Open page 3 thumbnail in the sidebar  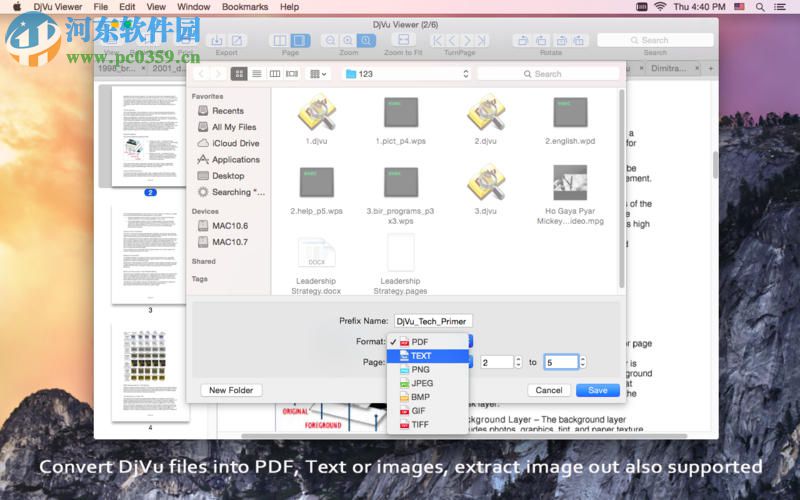point(149,254)
